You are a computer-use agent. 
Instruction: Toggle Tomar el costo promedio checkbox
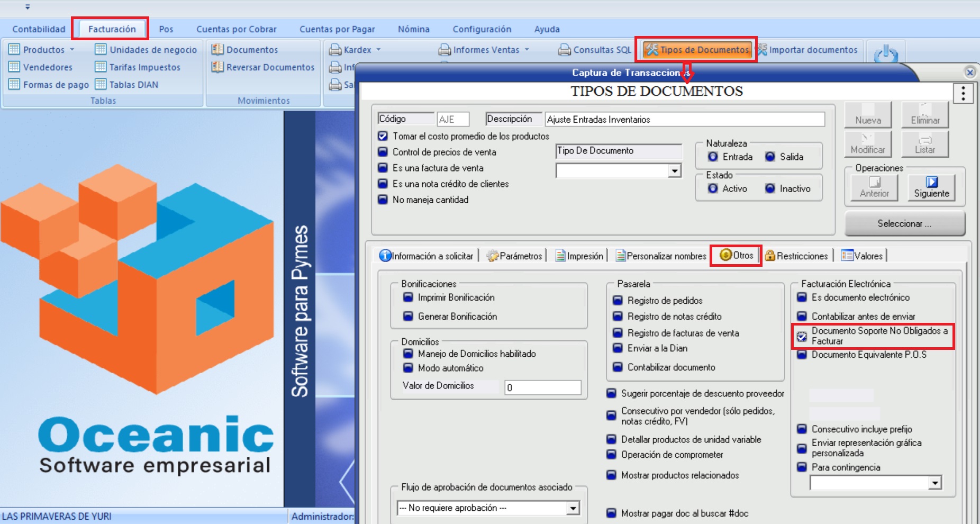pyautogui.click(x=383, y=136)
